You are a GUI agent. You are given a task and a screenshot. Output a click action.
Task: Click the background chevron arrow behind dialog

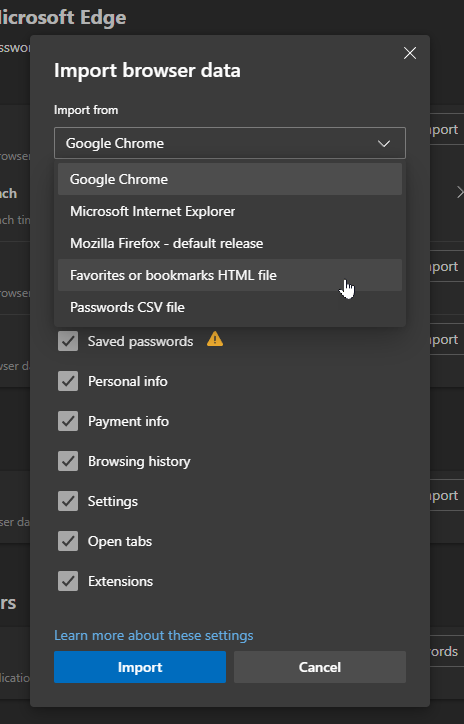[x=460, y=192]
